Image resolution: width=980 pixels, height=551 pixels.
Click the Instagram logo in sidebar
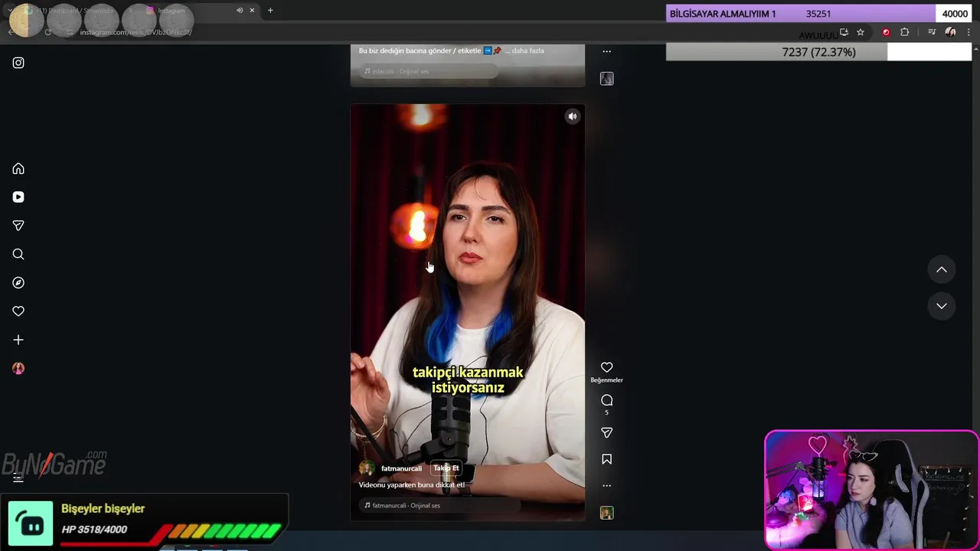[18, 63]
